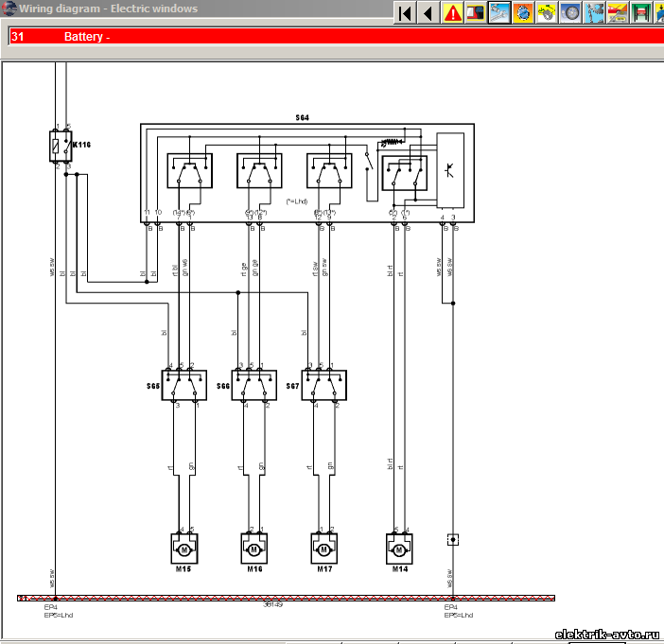The width and height of the screenshot is (664, 644).
Task: Click the M17 window motor
Action: [323, 548]
